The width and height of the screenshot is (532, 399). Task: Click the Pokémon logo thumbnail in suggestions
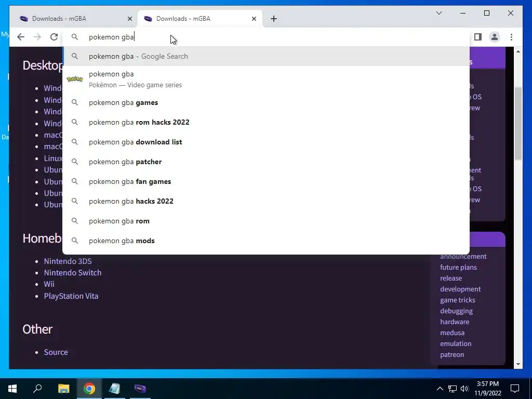[75, 79]
